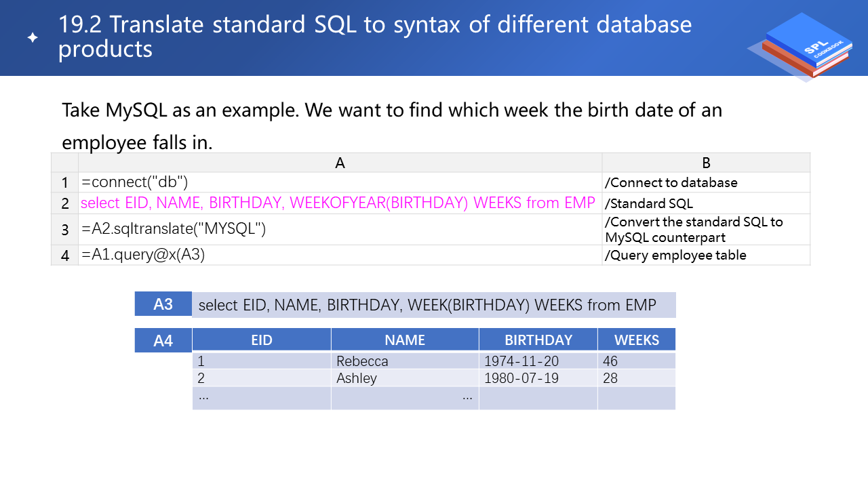Image resolution: width=868 pixels, height=488 pixels.
Task: Click the blue A4 result label
Action: coord(163,340)
